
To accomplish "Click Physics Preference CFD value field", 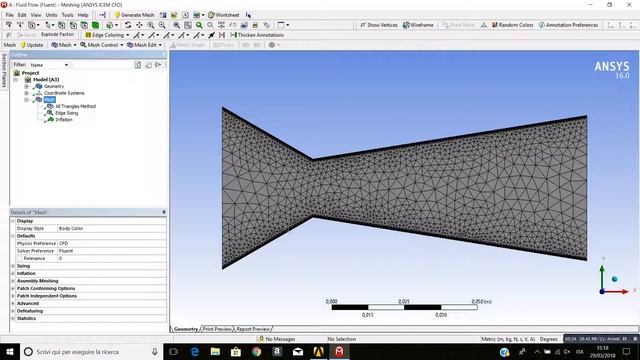I will pos(111,243).
